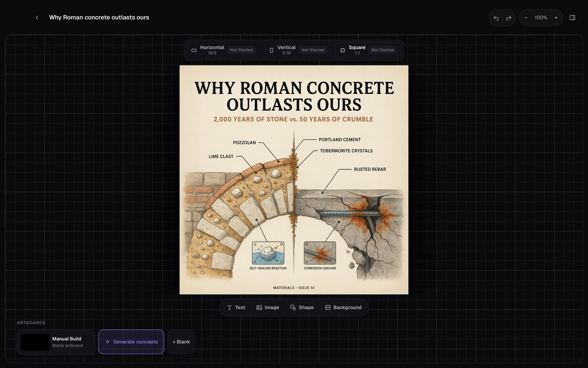The height and width of the screenshot is (368, 588).
Task: Select the Square 1:1 format tab
Action: click(x=368, y=50)
